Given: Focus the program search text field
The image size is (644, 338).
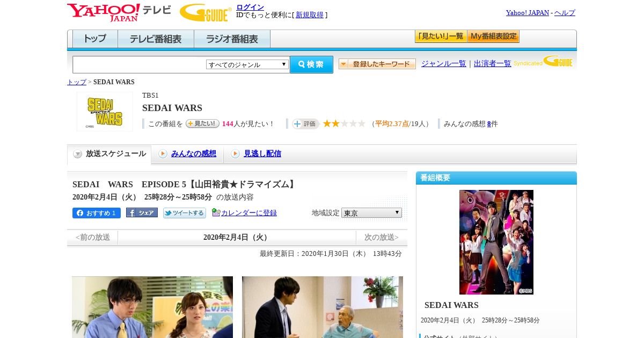Looking at the screenshot, I should (140, 64).
